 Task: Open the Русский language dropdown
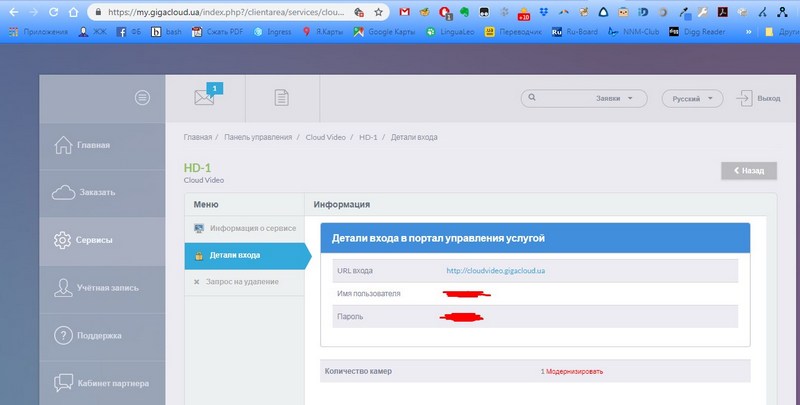click(692, 99)
